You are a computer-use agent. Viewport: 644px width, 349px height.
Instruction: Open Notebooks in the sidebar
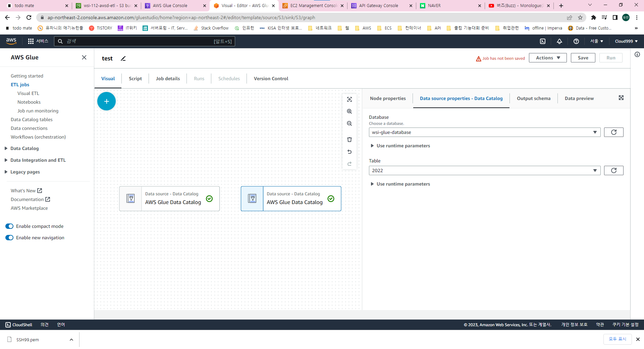pyautogui.click(x=29, y=102)
